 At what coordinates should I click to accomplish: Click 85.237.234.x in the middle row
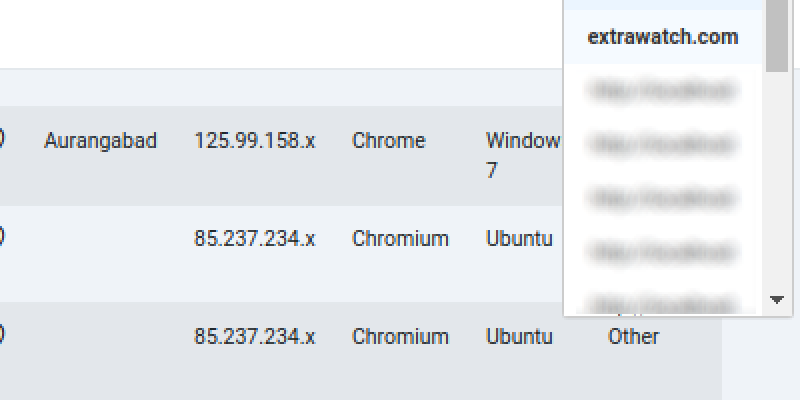pyautogui.click(x=255, y=239)
